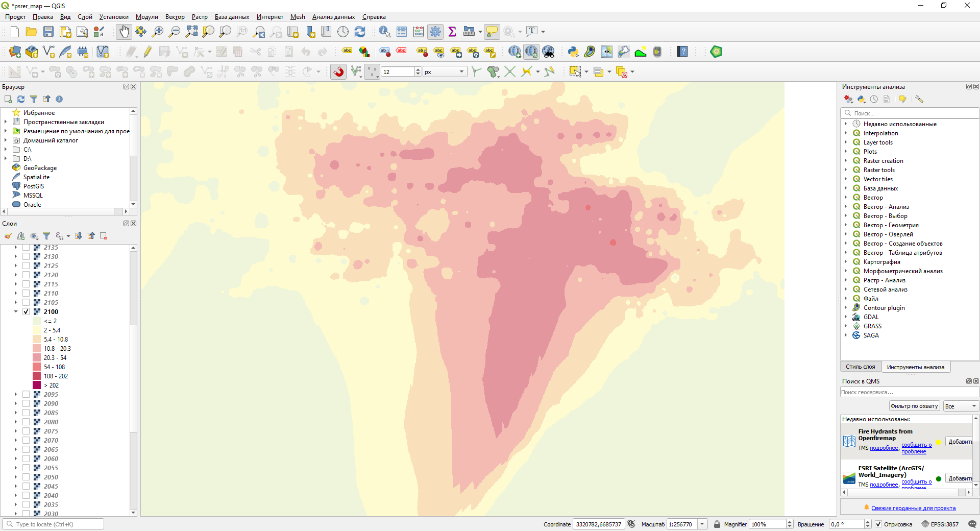Open the Identify Features tool
980x531 pixels.
(x=384, y=32)
